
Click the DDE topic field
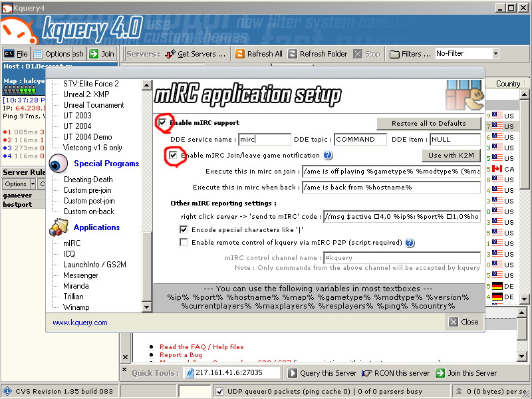pyautogui.click(x=360, y=139)
